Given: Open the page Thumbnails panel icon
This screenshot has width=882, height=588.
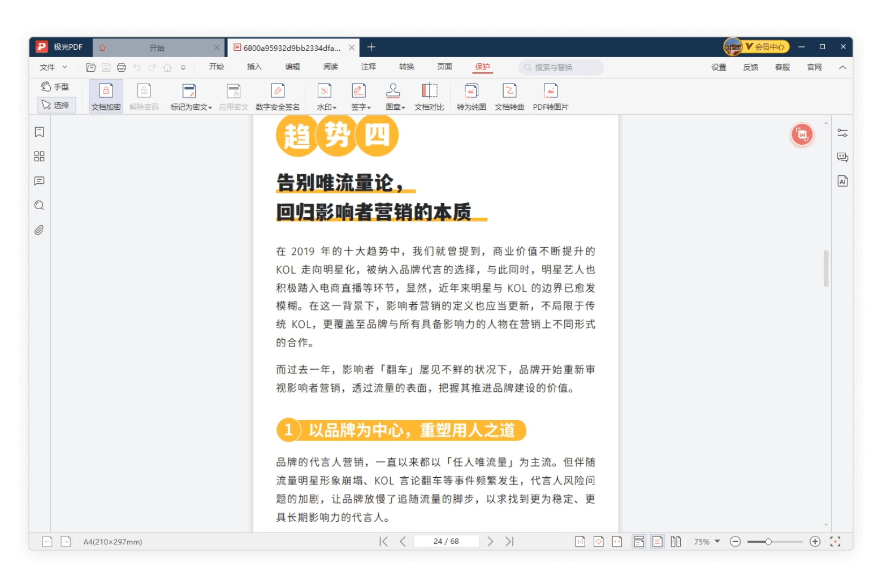Looking at the screenshot, I should 39,156.
